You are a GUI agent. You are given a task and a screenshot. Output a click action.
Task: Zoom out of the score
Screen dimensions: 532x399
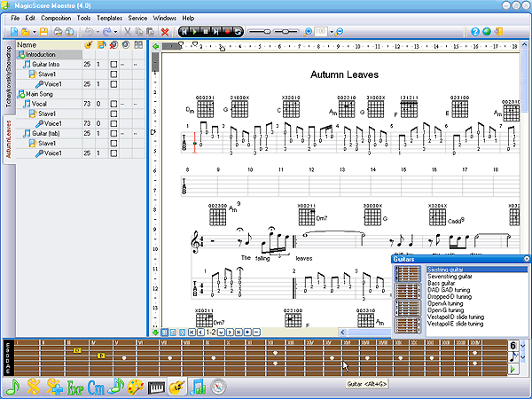click(x=339, y=32)
